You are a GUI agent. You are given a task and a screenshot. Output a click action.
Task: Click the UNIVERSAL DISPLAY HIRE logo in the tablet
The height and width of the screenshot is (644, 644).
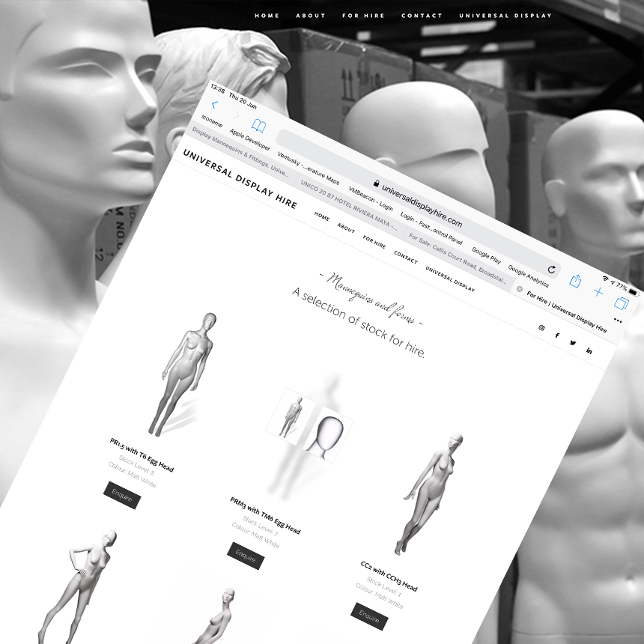[x=240, y=179]
